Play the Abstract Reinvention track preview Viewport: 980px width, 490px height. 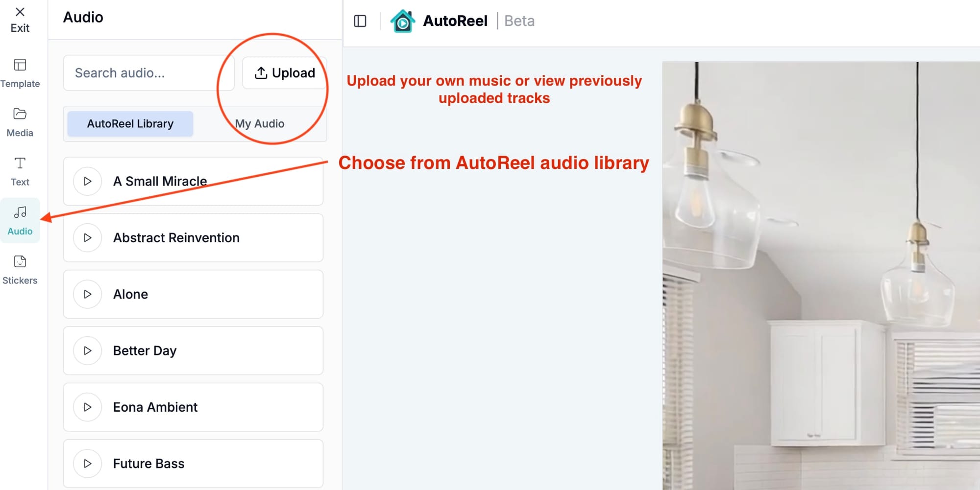[x=88, y=238]
